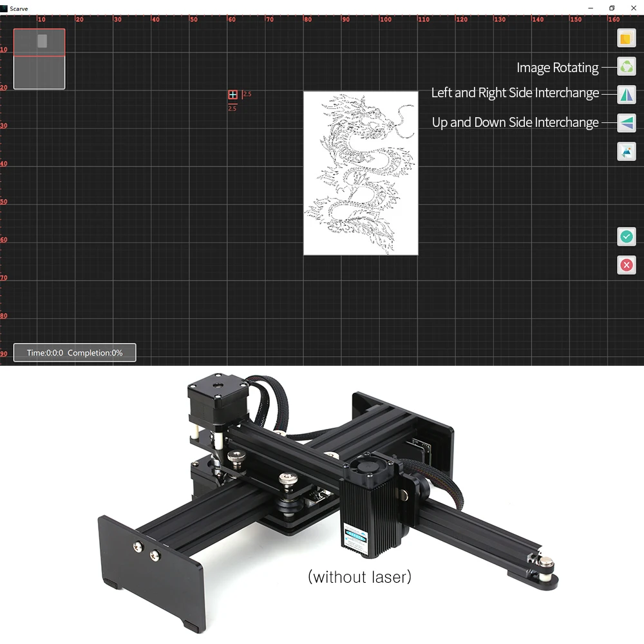Viewport: 644px width, 644px height.
Task: Click the 50 mark on vertical ruler
Action: [4, 202]
